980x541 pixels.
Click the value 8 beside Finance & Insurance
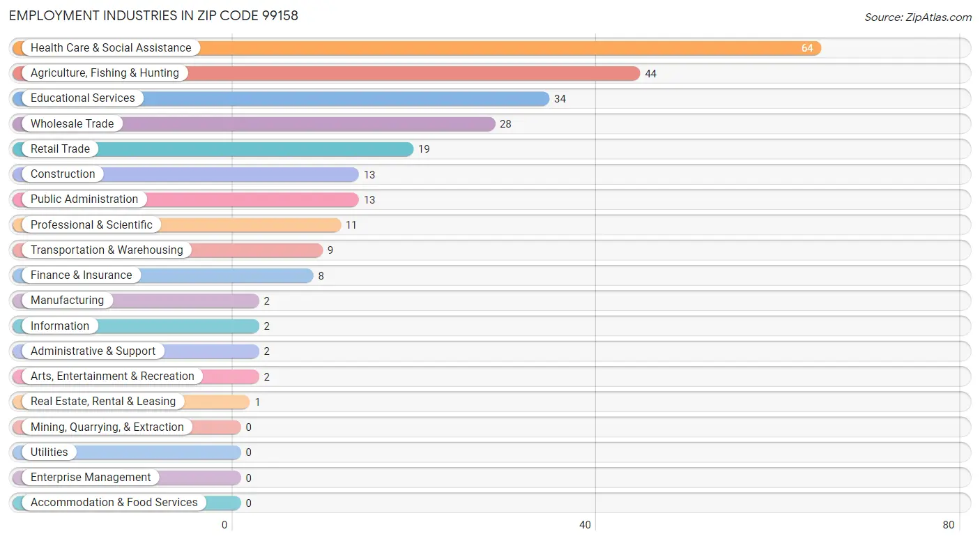pyautogui.click(x=321, y=276)
